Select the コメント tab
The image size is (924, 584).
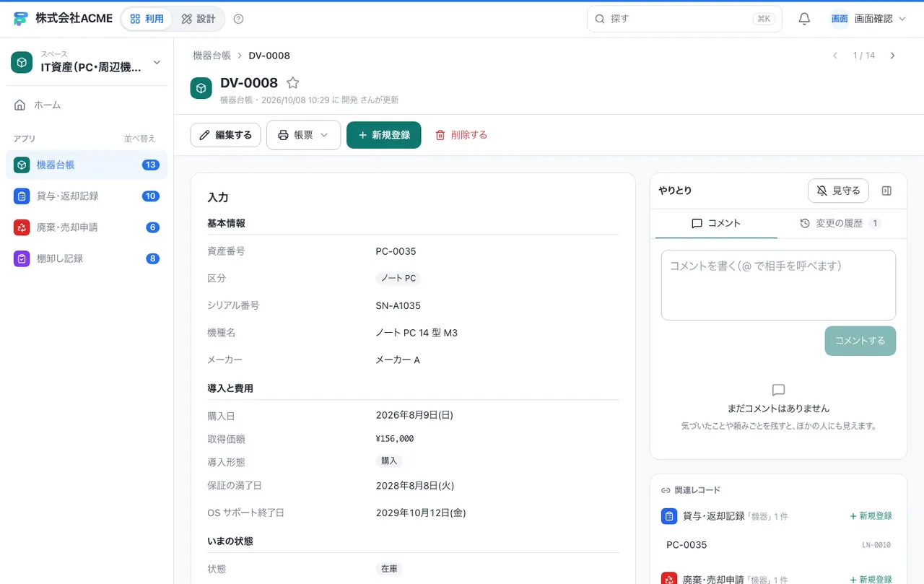[716, 224]
